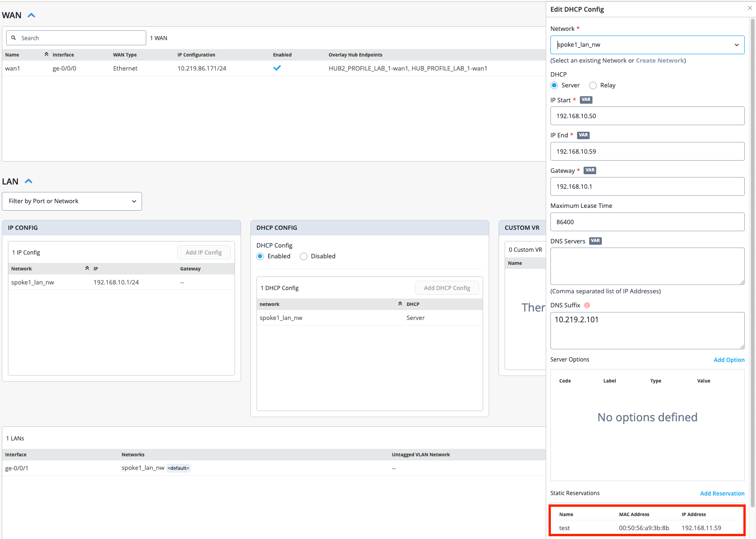The image size is (756, 539).
Task: Sort WAN table by Name arrow
Action: tap(46, 55)
